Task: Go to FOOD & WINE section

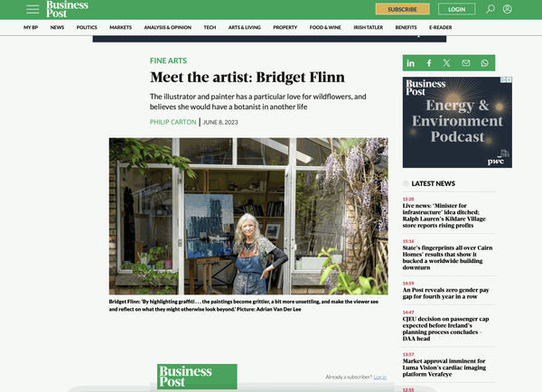Action: [x=325, y=27]
